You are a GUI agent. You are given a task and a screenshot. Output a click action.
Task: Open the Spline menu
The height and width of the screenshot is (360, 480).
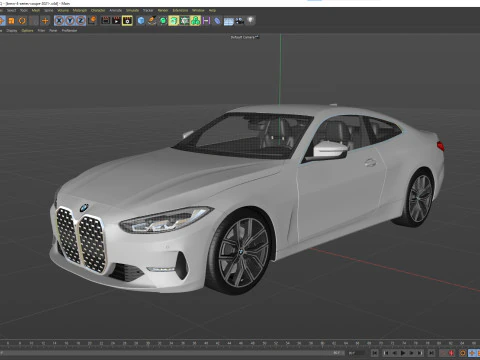point(49,10)
